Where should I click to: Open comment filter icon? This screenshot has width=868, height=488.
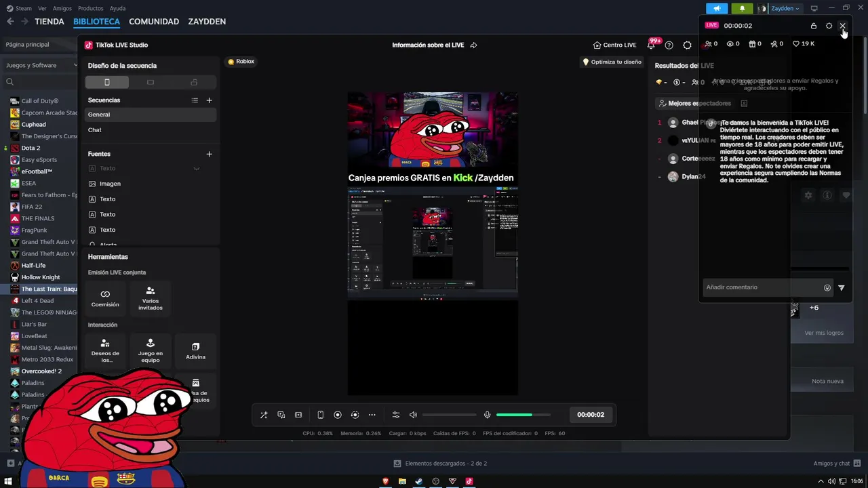(x=842, y=288)
